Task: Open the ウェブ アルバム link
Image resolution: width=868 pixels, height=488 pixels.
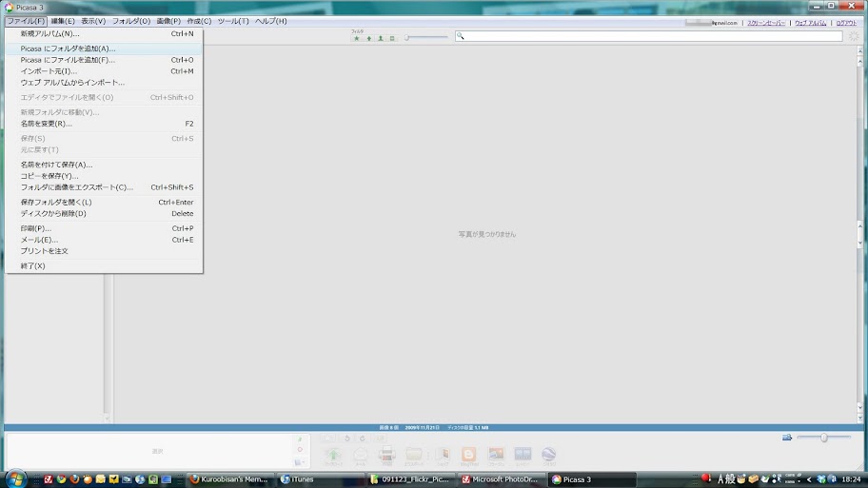Action: click(811, 23)
